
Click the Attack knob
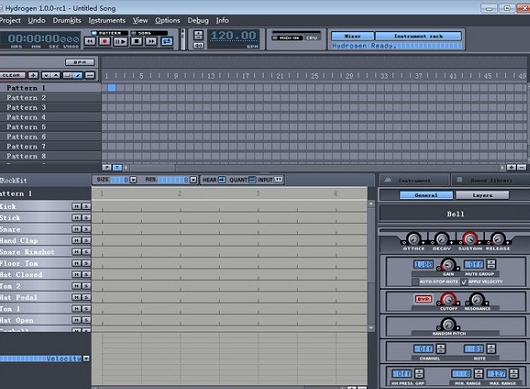pyautogui.click(x=413, y=239)
